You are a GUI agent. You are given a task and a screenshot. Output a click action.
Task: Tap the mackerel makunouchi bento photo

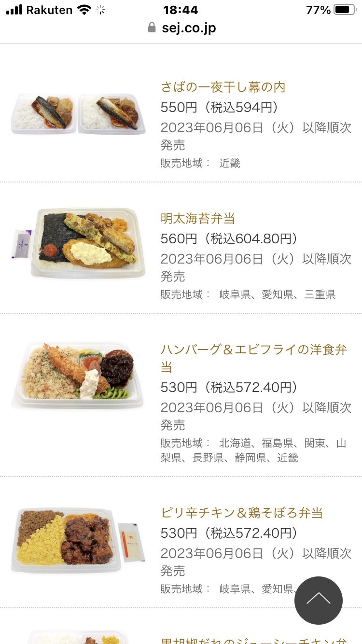[x=78, y=114]
